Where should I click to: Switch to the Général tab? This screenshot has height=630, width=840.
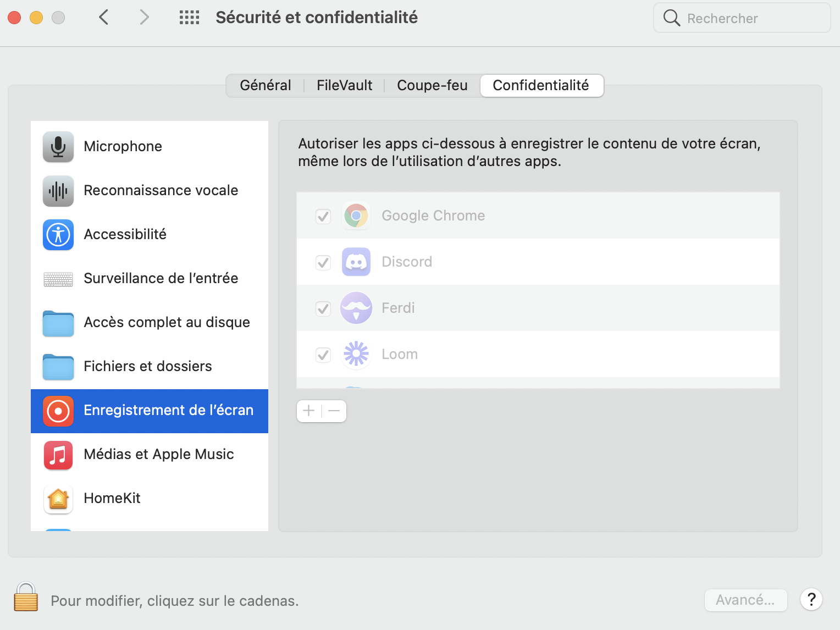266,85
